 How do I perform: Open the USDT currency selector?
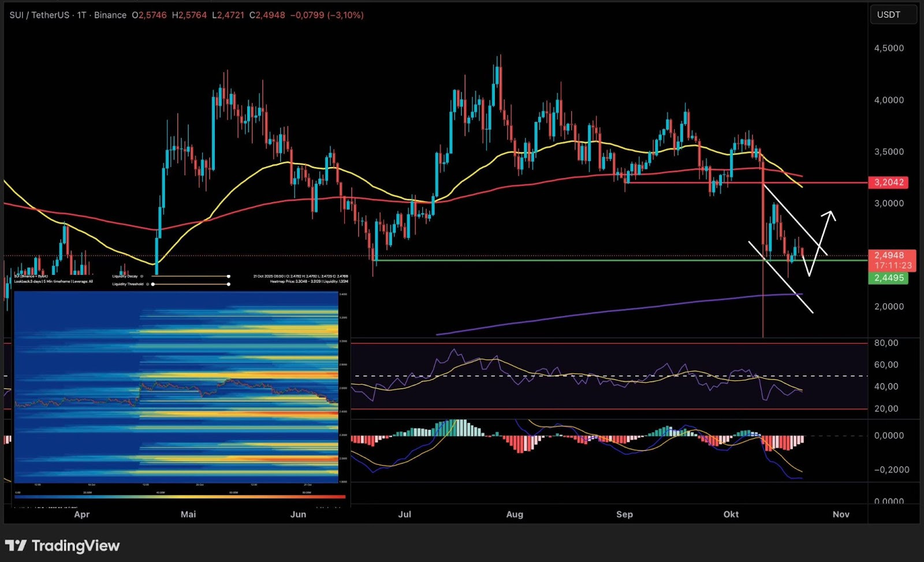point(893,15)
